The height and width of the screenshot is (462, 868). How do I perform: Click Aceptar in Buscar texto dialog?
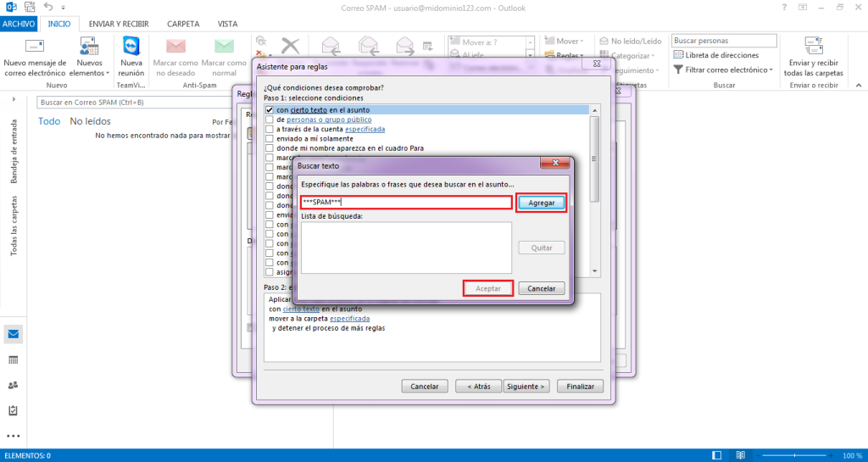click(488, 288)
